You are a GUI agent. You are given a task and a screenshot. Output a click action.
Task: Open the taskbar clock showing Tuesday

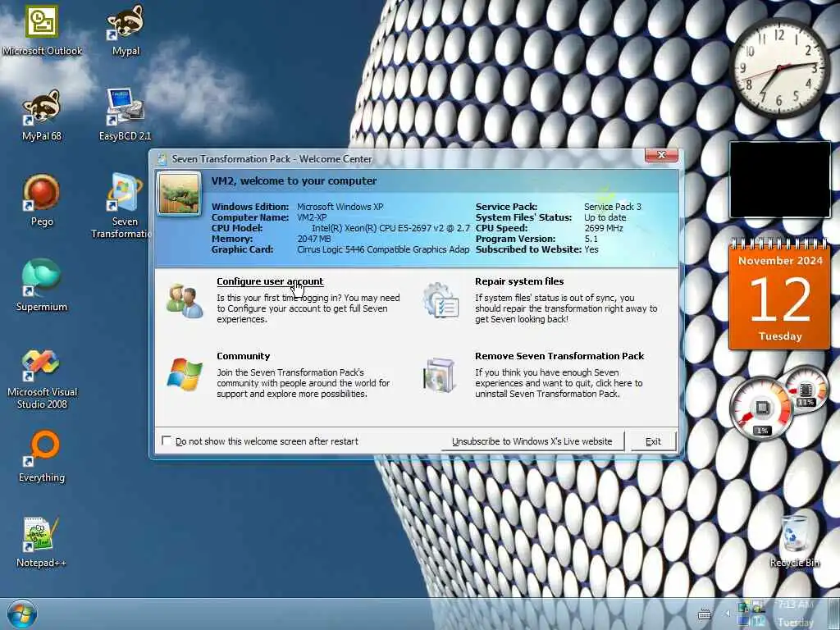pyautogui.click(x=796, y=614)
